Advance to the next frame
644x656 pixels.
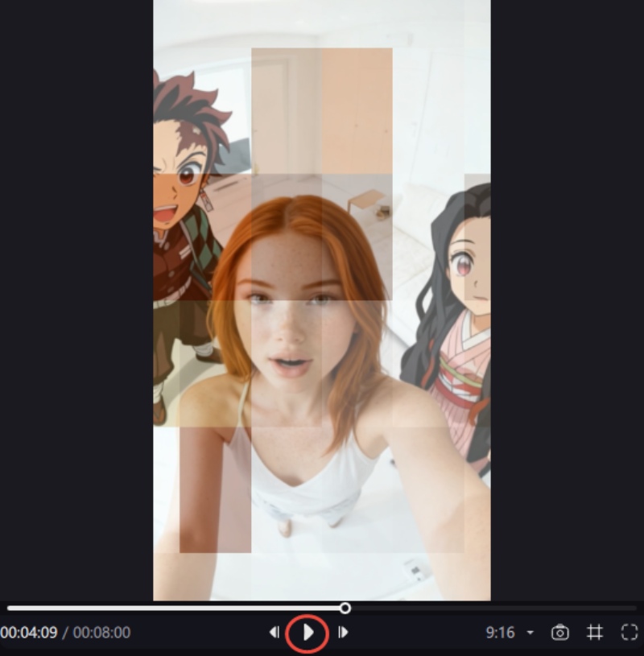pos(343,633)
